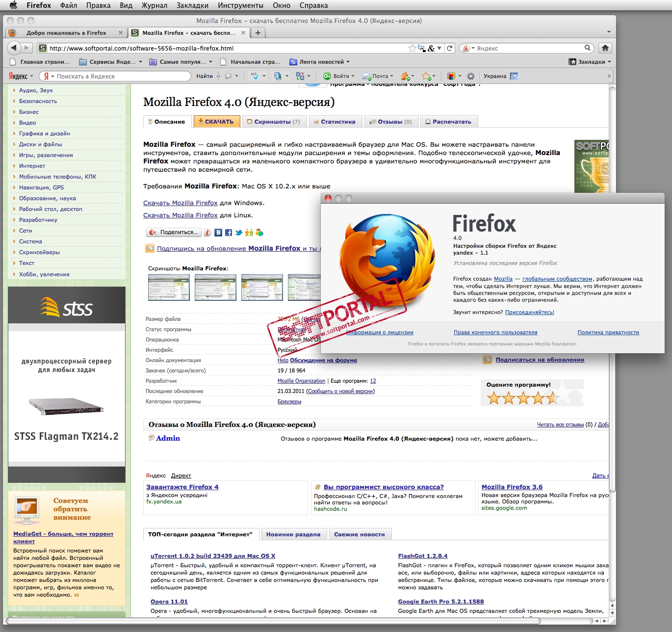Image resolution: width=672 pixels, height=632 pixels.
Task: Expand the 'Самые популя…' bookmarks folder
Action: [x=181, y=62]
